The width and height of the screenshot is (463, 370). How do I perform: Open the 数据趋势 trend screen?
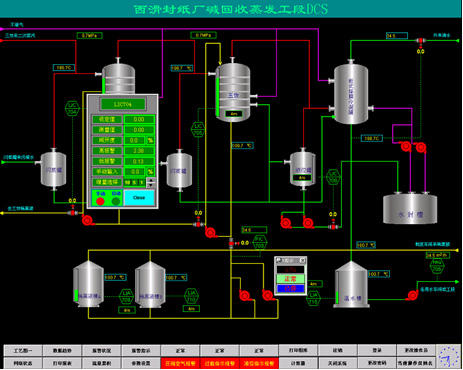pos(62,351)
